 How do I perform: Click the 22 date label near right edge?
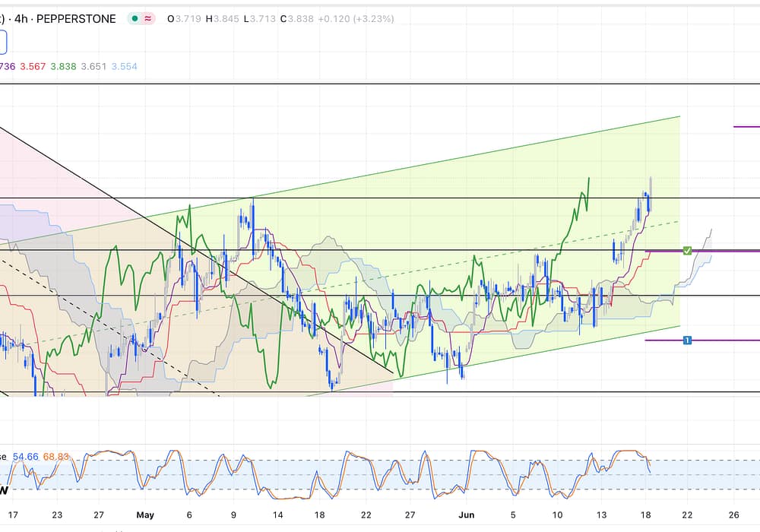(x=687, y=515)
